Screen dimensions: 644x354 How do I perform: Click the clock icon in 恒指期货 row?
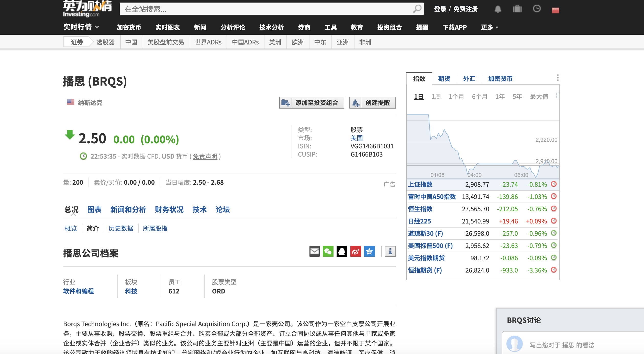[x=554, y=270]
